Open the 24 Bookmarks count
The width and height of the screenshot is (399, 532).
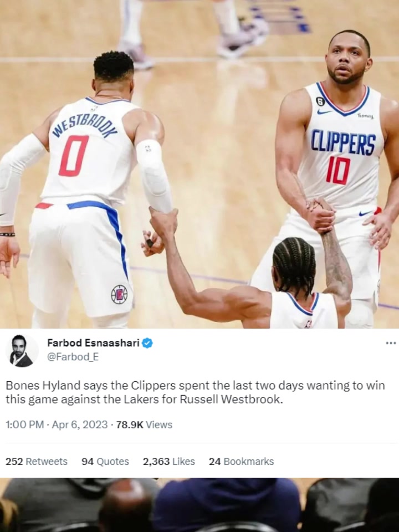pyautogui.click(x=241, y=462)
